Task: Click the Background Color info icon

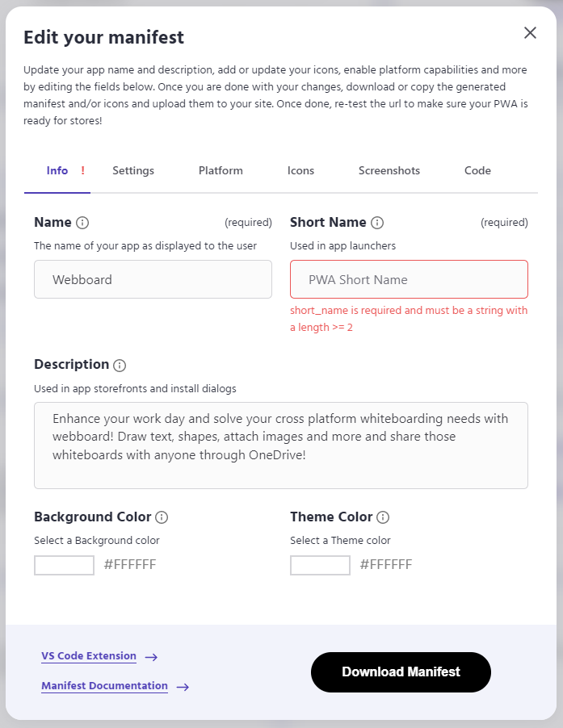Action: [162, 517]
